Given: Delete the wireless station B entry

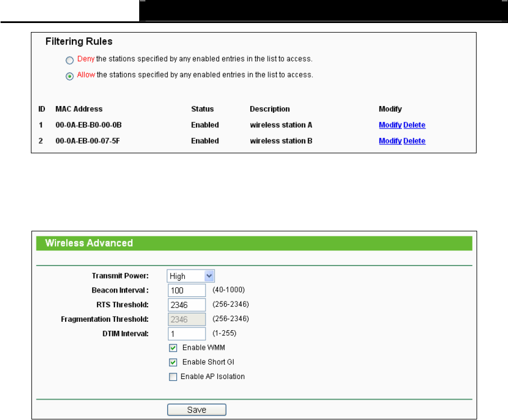Looking at the screenshot, I should coord(414,141).
